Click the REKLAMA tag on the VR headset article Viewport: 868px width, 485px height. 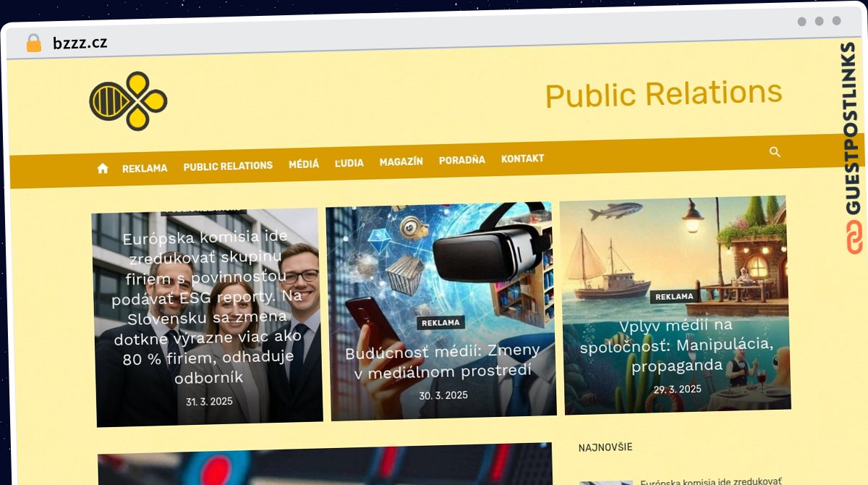point(441,323)
